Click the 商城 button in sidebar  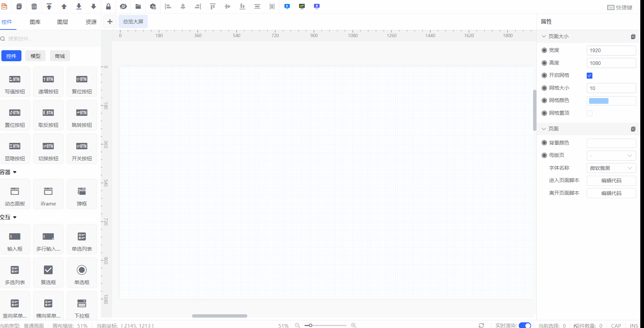[60, 56]
